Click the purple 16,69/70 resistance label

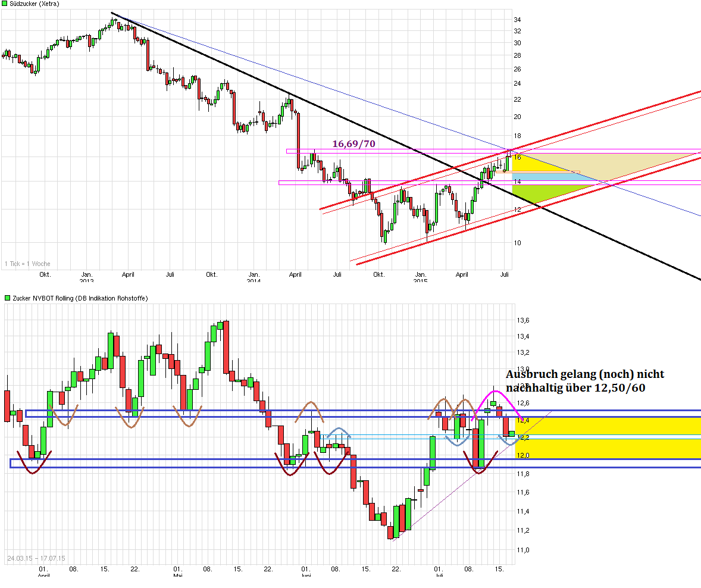pos(353,143)
